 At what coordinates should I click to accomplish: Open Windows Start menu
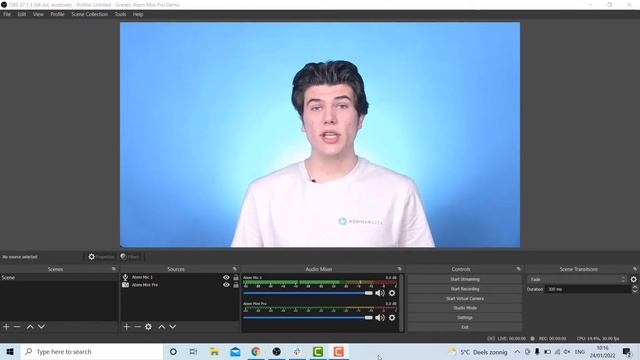click(x=10, y=351)
